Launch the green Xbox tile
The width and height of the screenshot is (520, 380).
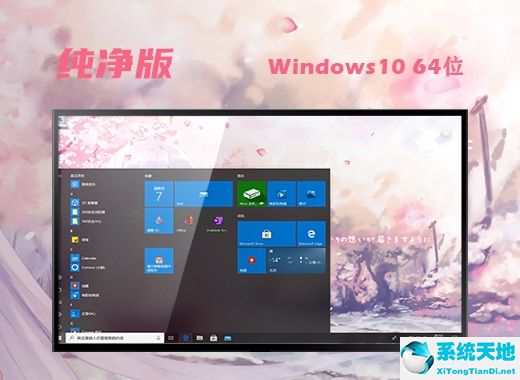point(252,194)
